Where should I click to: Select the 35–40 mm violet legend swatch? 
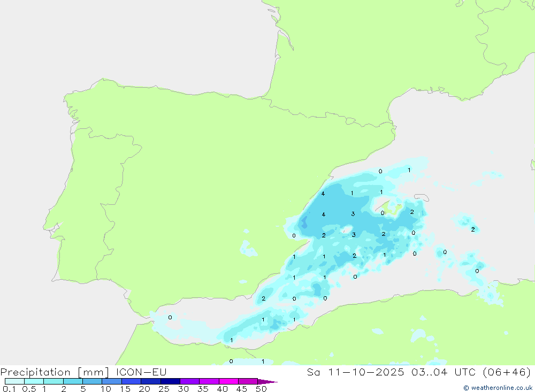pyautogui.click(x=209, y=381)
